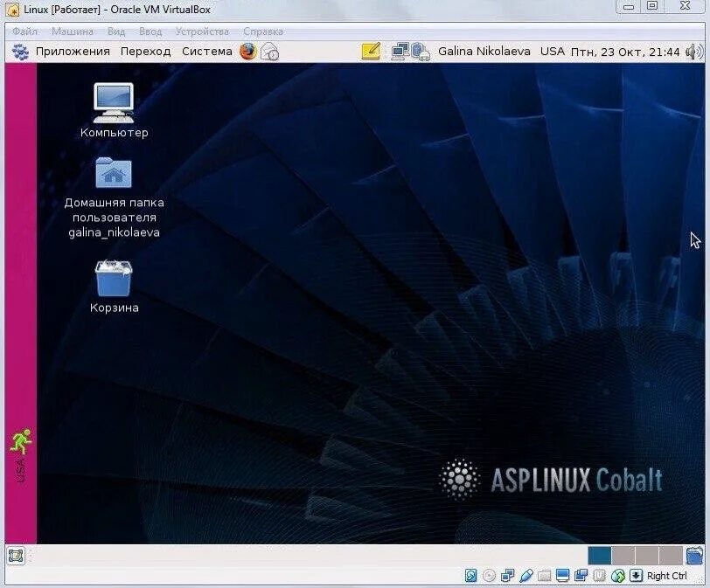Open the Корзина trash icon on desktop
The height and width of the screenshot is (588, 710).
pyautogui.click(x=114, y=278)
